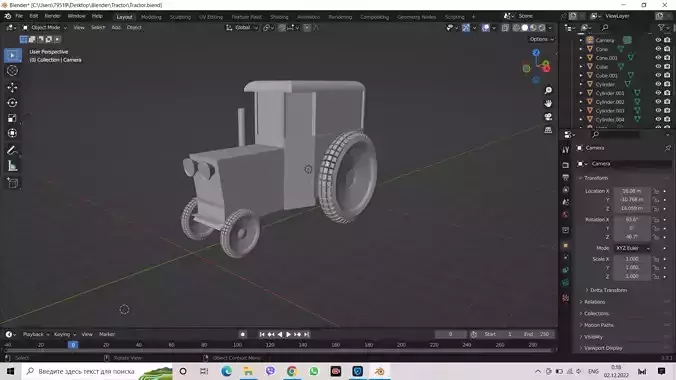The width and height of the screenshot is (676, 380).
Task: Open the Tool properties tab
Action: tap(566, 150)
